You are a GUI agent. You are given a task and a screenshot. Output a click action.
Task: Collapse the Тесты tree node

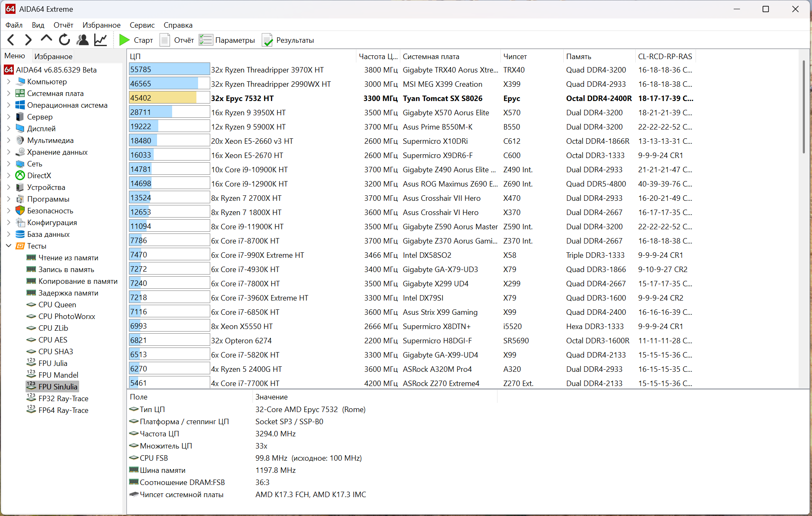[9, 246]
